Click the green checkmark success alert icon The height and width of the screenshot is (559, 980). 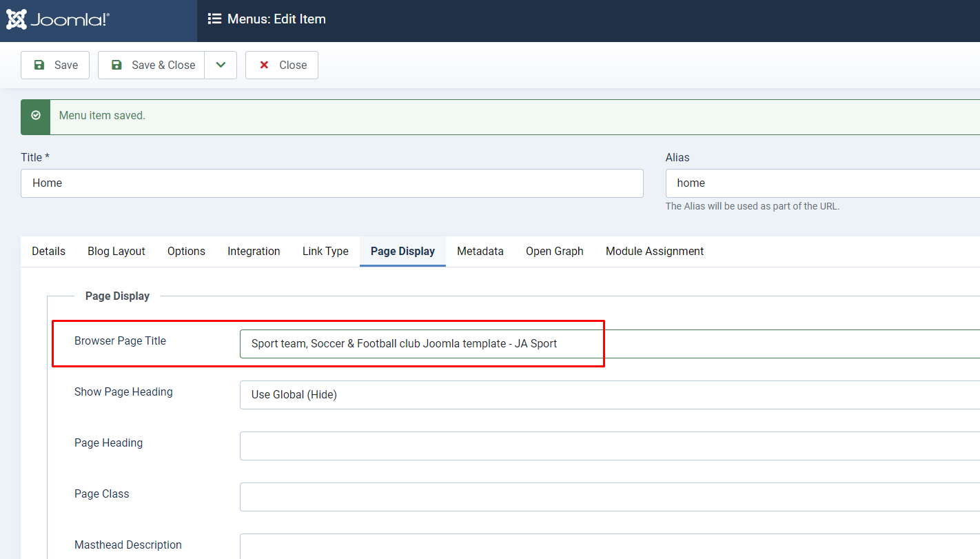point(36,116)
